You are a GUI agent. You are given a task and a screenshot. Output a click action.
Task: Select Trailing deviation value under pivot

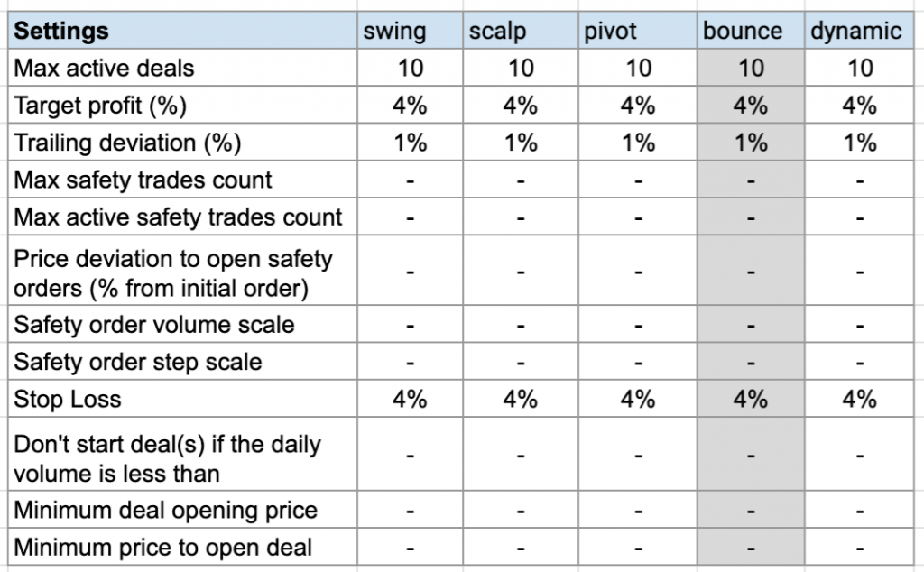click(x=638, y=143)
